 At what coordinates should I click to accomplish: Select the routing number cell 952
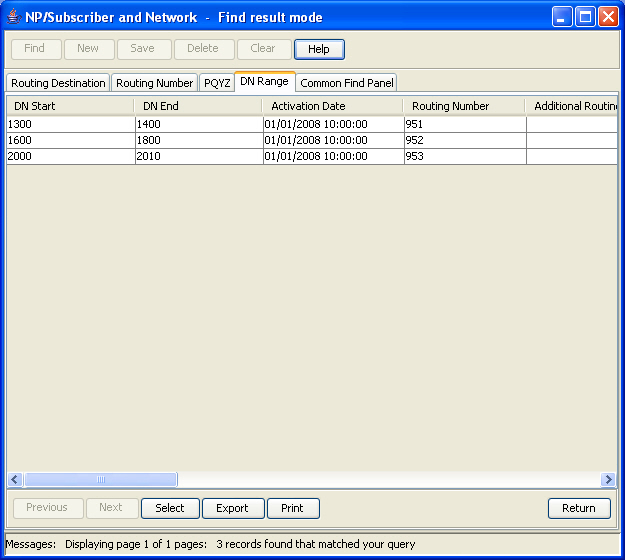click(465, 140)
